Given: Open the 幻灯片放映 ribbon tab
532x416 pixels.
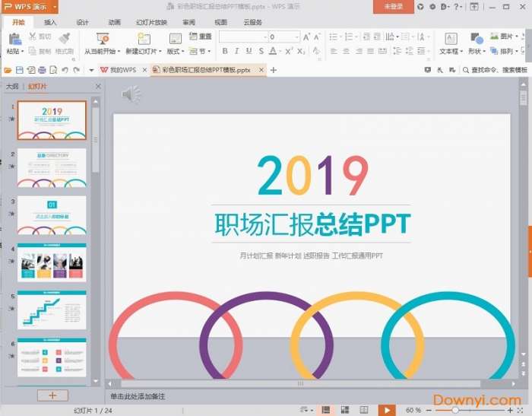Looking at the screenshot, I should tap(152, 22).
